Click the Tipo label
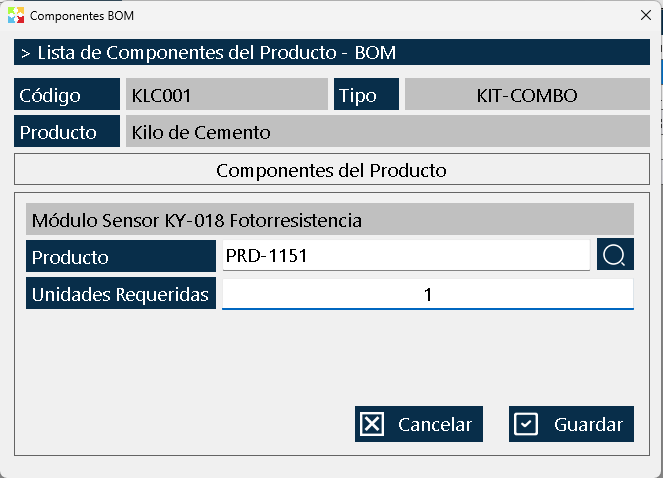Viewport: 663px width, 478px height. 366,94
